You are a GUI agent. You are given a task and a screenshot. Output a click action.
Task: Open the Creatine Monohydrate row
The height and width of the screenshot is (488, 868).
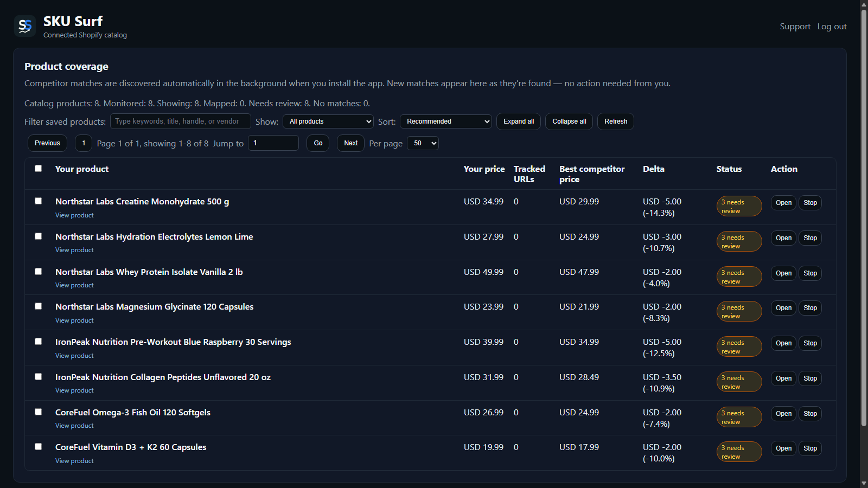coord(783,203)
